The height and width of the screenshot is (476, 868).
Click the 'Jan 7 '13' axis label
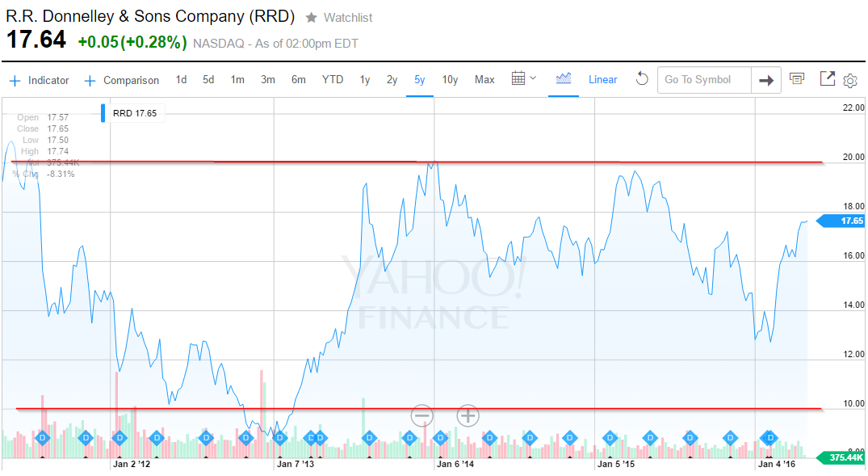tap(296, 465)
